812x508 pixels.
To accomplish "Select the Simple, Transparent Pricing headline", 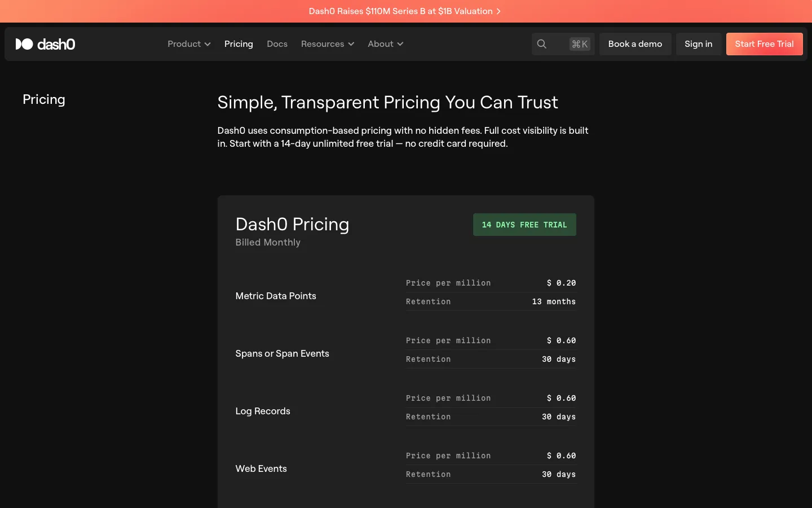I will [x=387, y=102].
